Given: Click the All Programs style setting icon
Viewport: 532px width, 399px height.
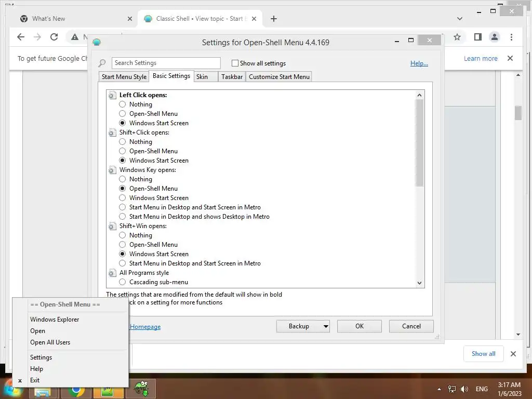Looking at the screenshot, I should pos(112,273).
